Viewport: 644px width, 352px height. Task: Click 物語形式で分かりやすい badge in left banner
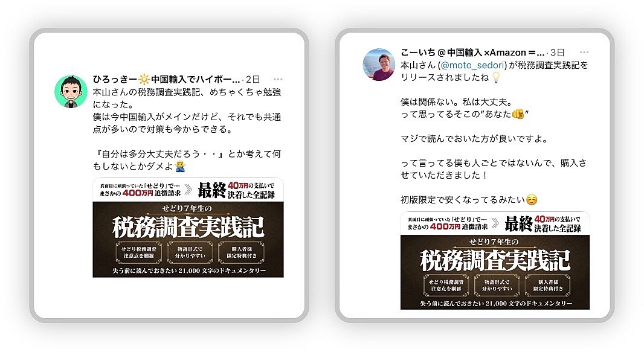pos(190,252)
